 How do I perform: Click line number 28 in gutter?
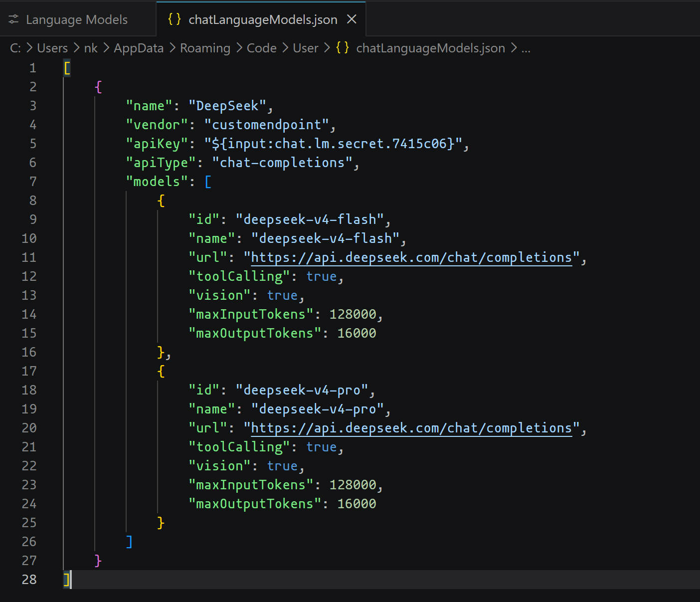coord(29,580)
